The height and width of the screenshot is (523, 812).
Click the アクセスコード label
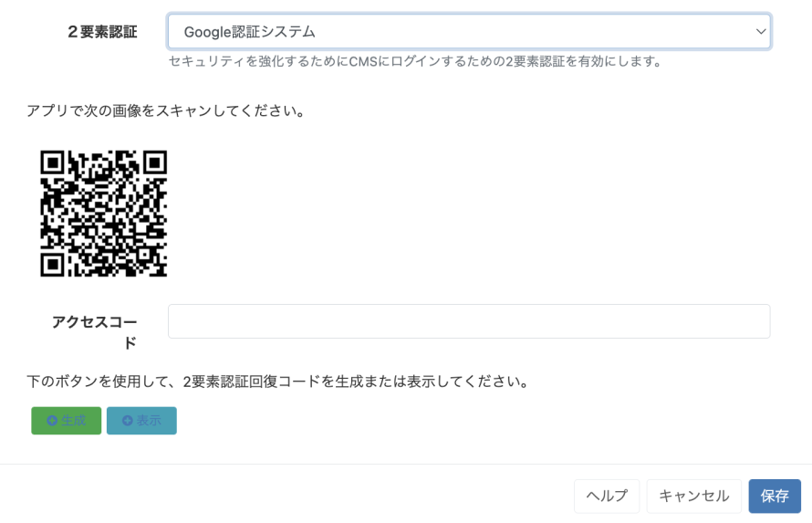click(94, 332)
